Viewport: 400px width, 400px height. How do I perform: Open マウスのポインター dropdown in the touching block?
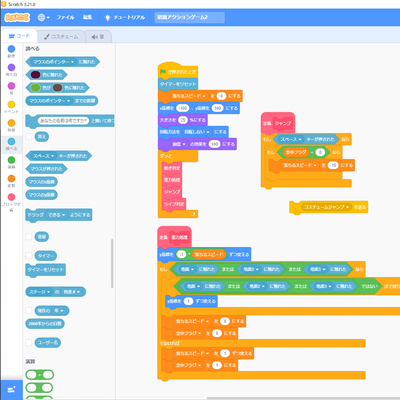[53, 62]
